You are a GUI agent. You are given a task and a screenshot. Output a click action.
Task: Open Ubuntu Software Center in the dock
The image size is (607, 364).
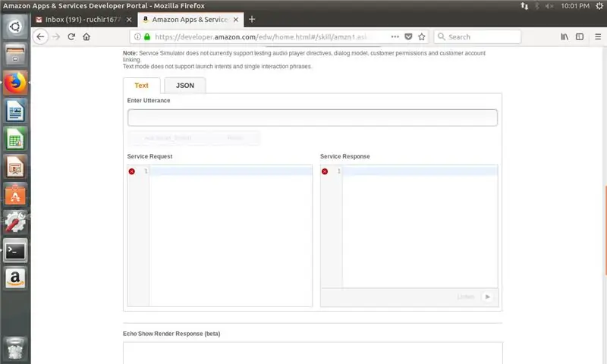click(15, 195)
